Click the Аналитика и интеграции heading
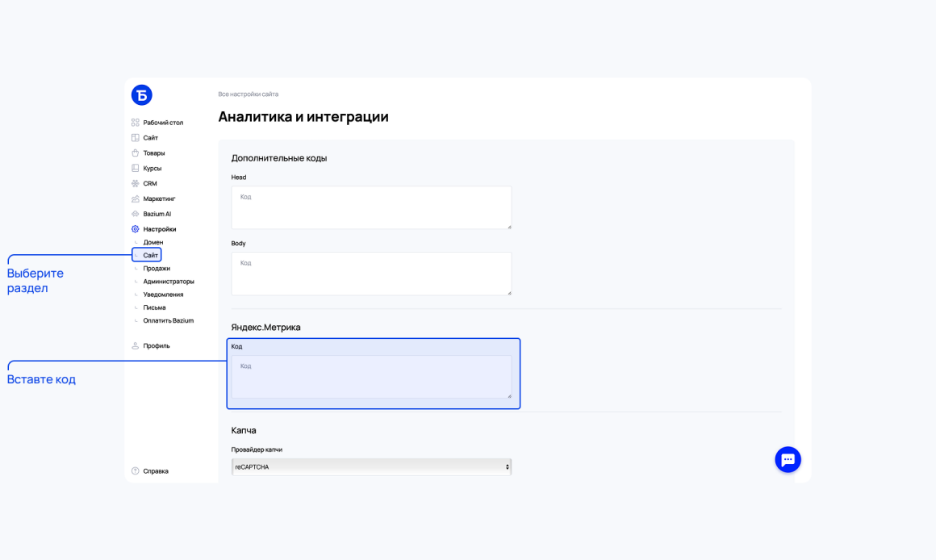Viewport: 936px width, 560px height. tap(303, 116)
